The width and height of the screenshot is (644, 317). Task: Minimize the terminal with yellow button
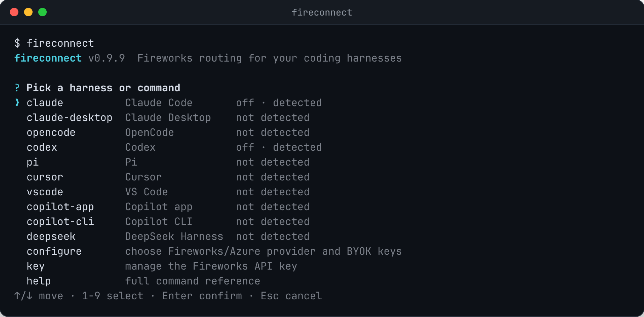(28, 12)
